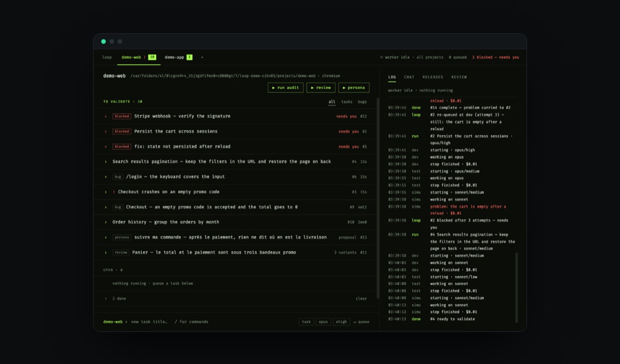Click the '3 blocked — needs you' status
This screenshot has height=364, width=620.
click(x=495, y=57)
